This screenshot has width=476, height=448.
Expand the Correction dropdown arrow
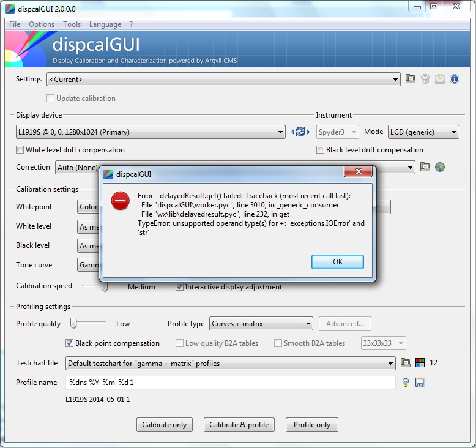coord(410,167)
